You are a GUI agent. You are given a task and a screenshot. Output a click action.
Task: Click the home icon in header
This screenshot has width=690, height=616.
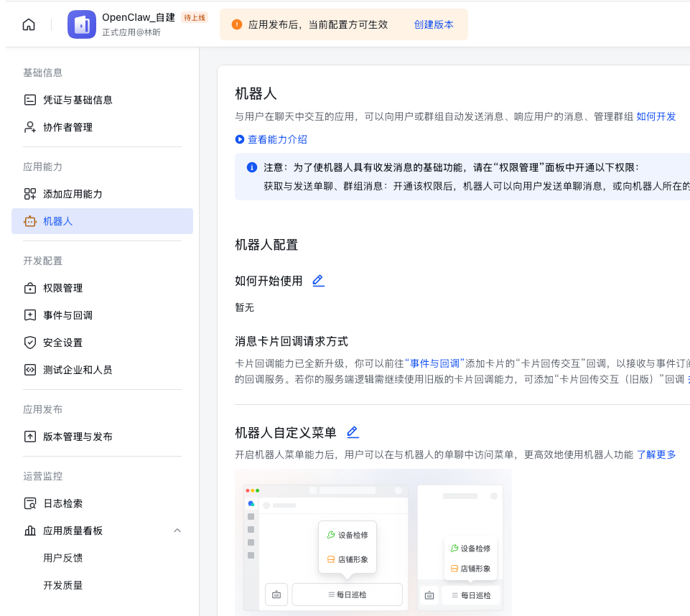click(29, 24)
